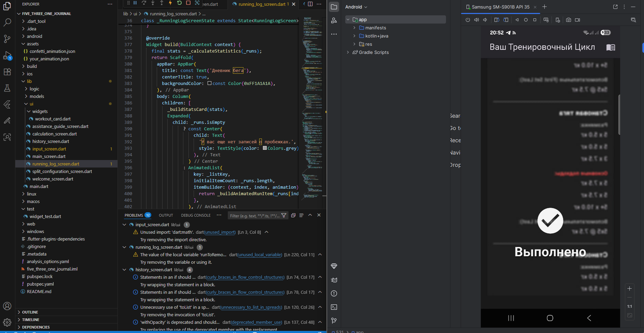Viewport: 644px width, 333px height.
Task: Rotate emulator right
Action: (506, 20)
